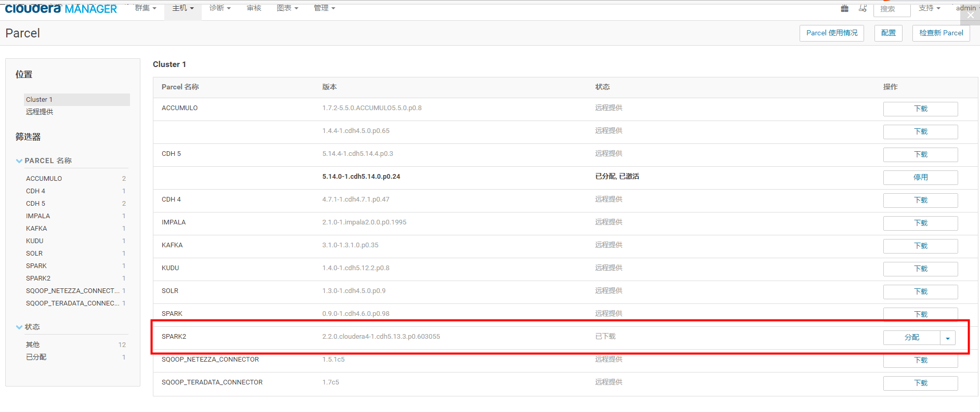Filter by CDH 5 parcel name
Screen dimensions: 980x412
[x=35, y=203]
